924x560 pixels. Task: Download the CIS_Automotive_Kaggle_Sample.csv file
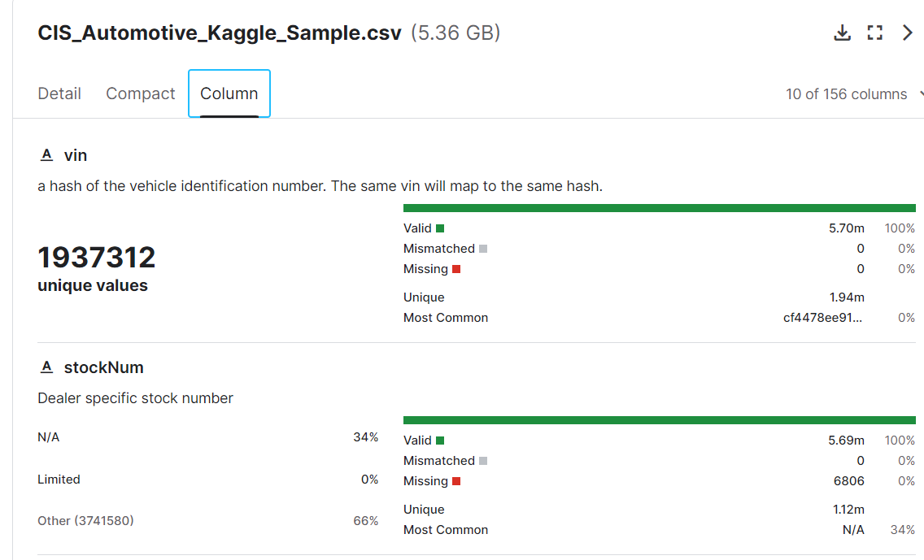click(843, 33)
